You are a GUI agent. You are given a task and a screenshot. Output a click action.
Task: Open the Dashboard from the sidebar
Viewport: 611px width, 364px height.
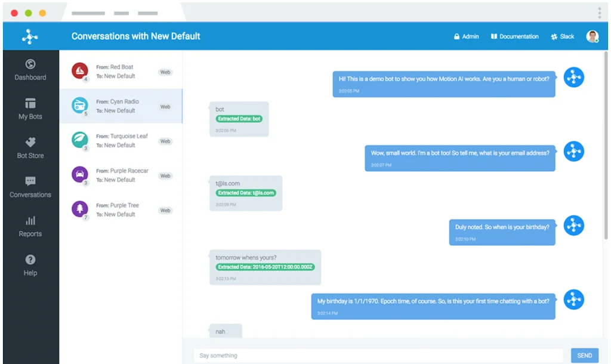tap(30, 70)
